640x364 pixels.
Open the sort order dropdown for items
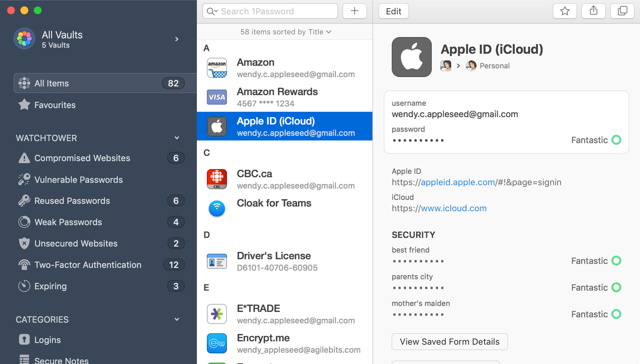click(285, 32)
